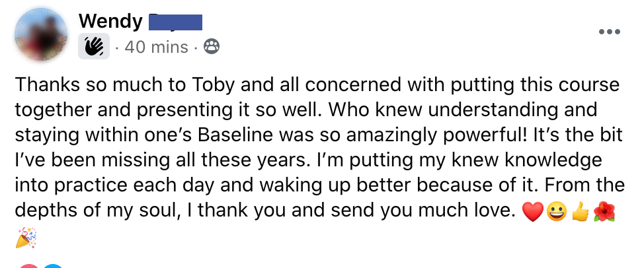Click the grinning face emoji
The height and width of the screenshot is (268, 644).
coord(557,212)
